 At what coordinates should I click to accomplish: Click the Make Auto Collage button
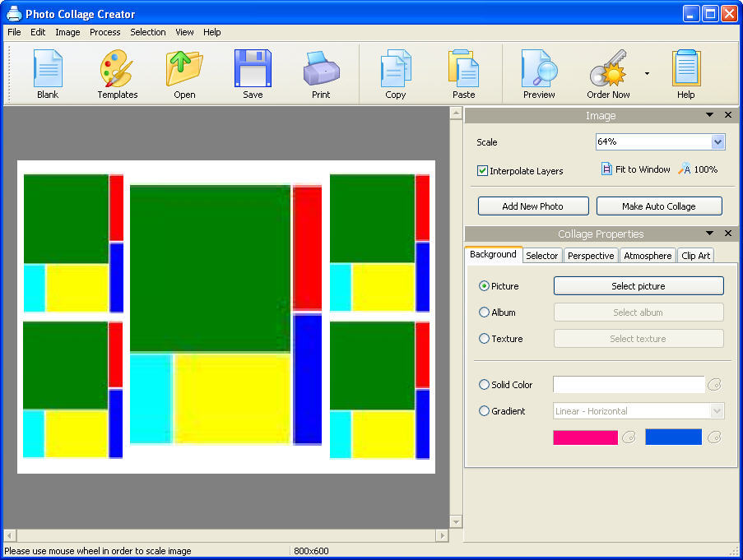[x=658, y=206]
